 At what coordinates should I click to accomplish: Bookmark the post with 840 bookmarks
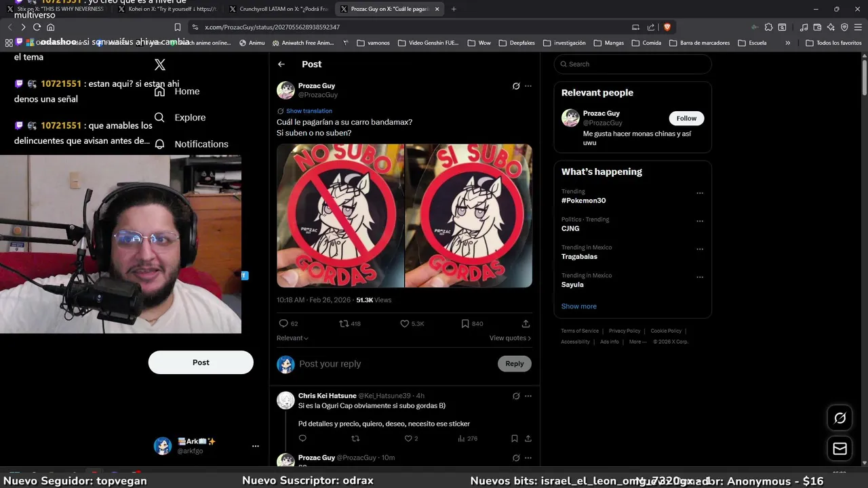(x=465, y=323)
